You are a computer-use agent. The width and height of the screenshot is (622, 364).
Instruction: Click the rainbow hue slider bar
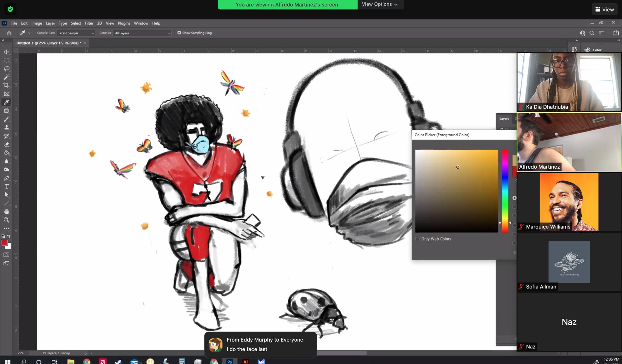click(x=505, y=191)
